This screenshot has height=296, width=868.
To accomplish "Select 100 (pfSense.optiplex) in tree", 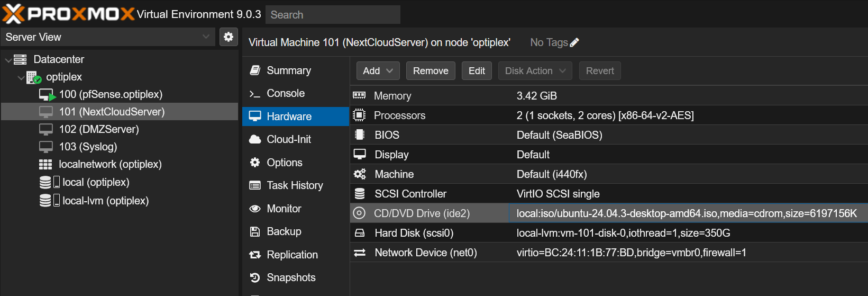I will [x=120, y=94].
